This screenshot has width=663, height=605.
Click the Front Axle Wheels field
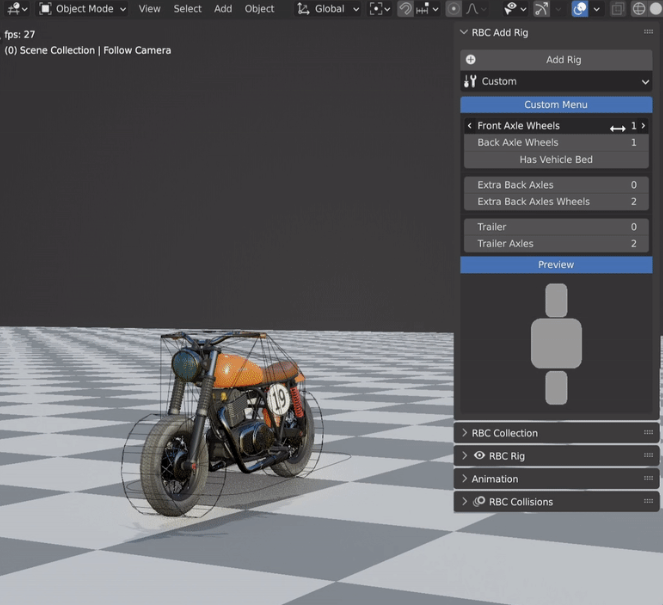[556, 126]
